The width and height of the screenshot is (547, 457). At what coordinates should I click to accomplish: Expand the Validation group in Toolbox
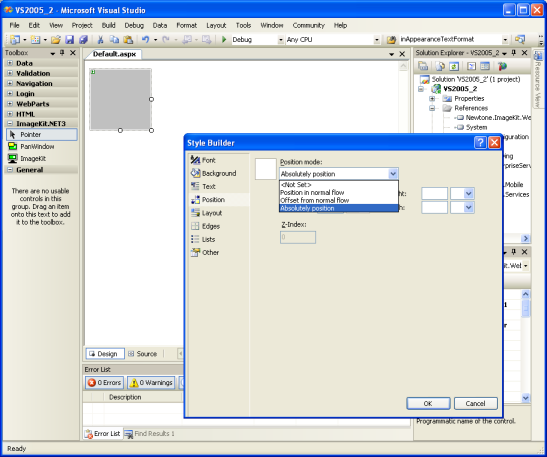10,73
